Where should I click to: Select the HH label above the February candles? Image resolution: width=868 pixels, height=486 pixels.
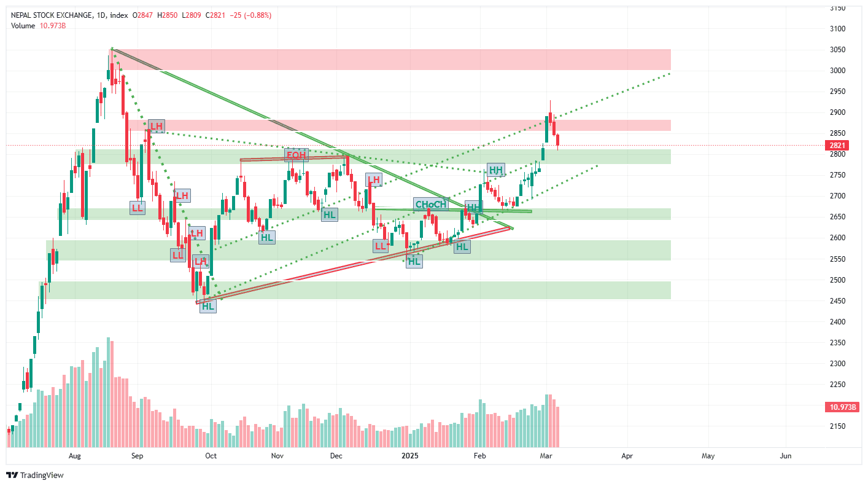tap(496, 170)
